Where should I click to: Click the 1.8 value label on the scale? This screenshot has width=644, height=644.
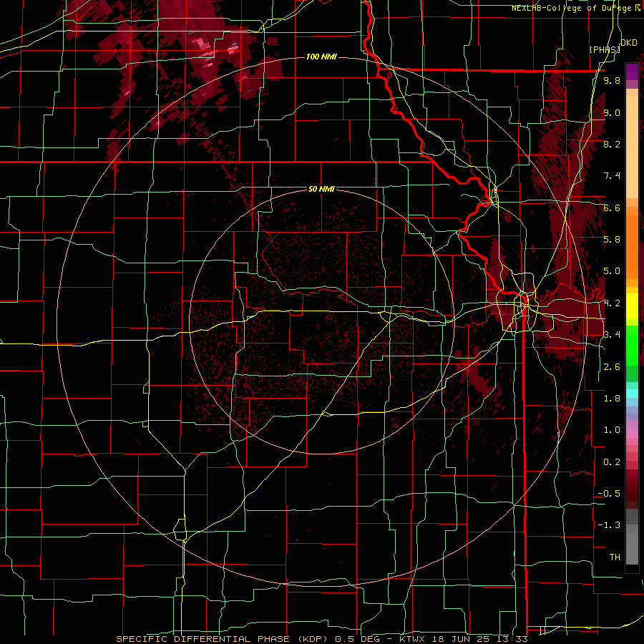[x=612, y=399]
